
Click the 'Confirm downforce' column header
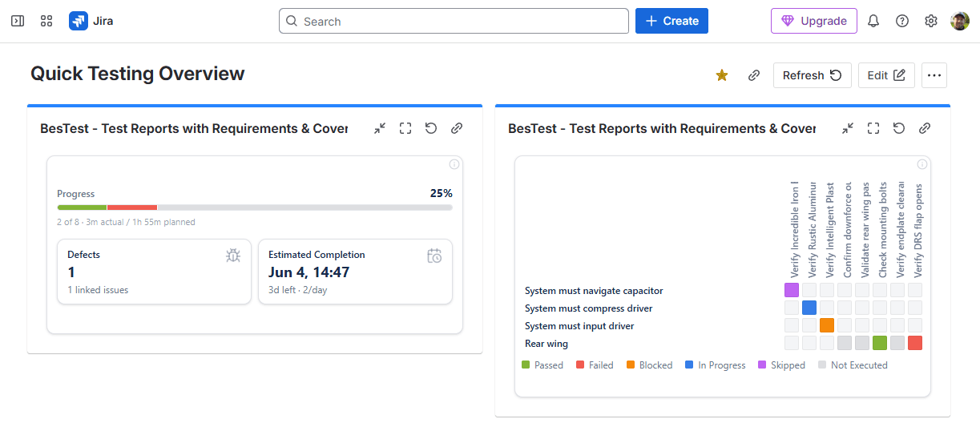click(848, 229)
